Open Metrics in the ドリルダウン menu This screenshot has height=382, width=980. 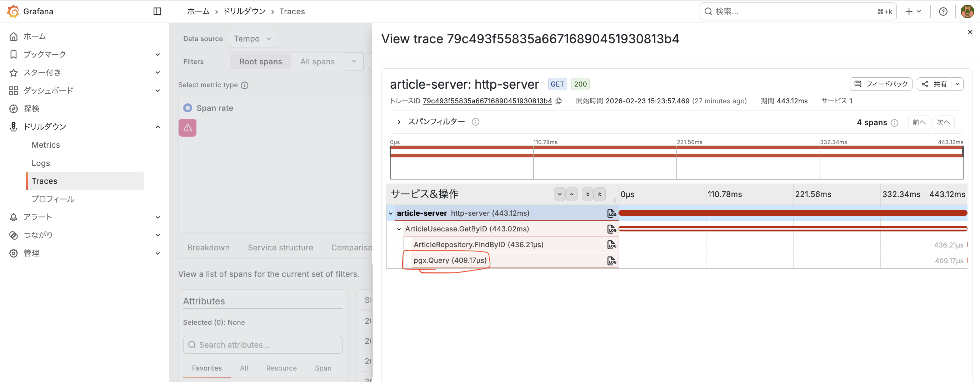click(x=46, y=145)
